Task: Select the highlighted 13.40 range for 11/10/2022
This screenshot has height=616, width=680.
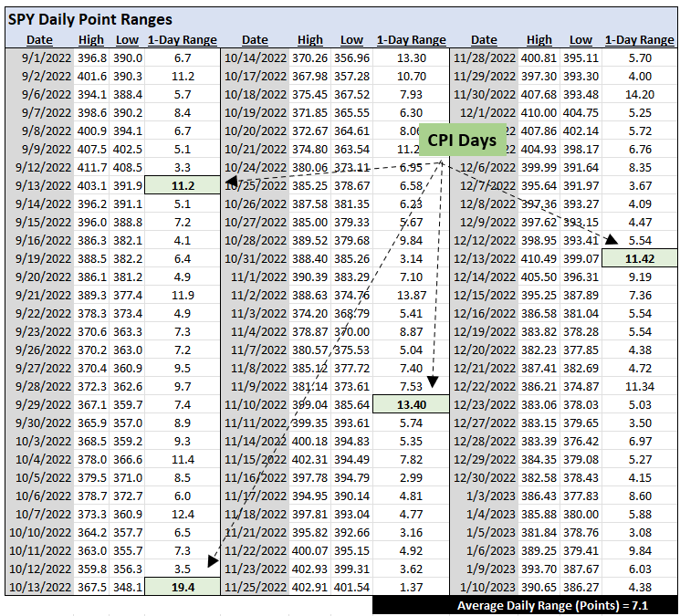Action: (411, 404)
